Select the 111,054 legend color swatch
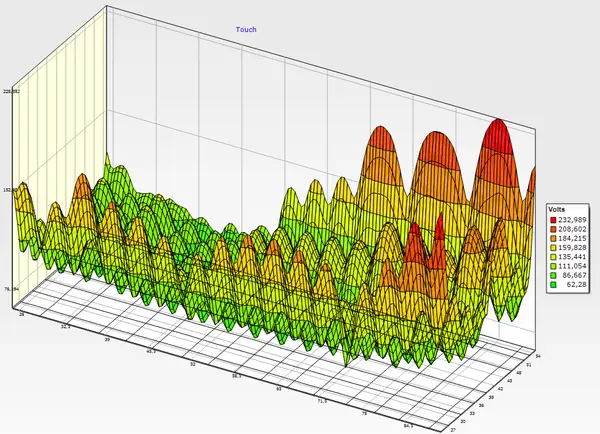The height and width of the screenshot is (434, 600). pos(553,266)
